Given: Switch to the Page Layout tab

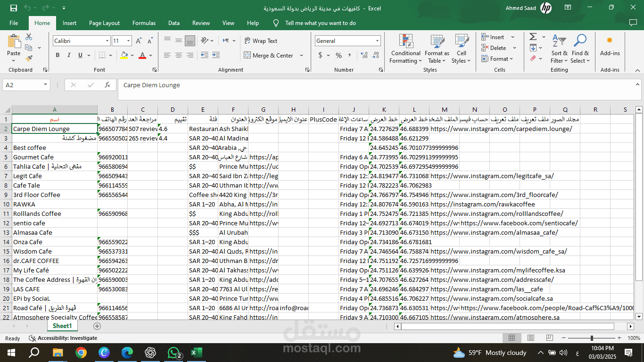Looking at the screenshot, I should 104,23.
